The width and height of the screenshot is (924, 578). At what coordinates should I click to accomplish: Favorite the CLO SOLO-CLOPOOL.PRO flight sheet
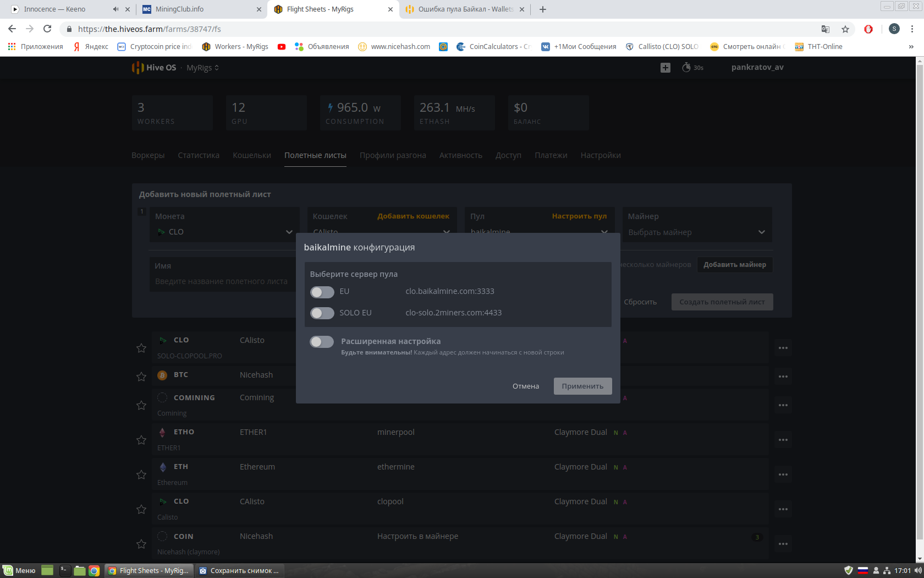pyautogui.click(x=141, y=348)
